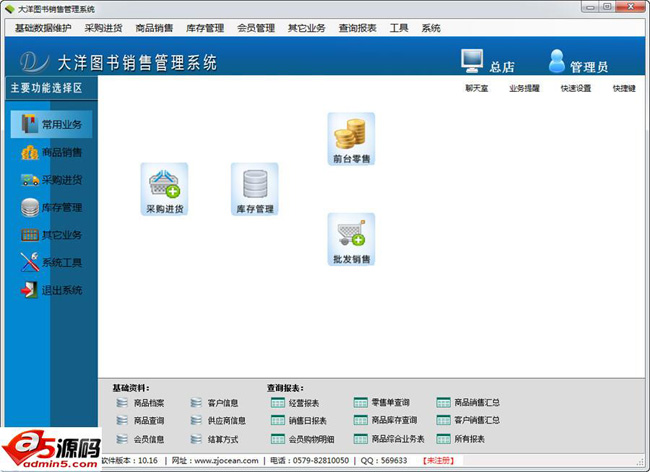The width and height of the screenshot is (650, 472).
Task: Open the 销售日报表 report
Action: 298,421
